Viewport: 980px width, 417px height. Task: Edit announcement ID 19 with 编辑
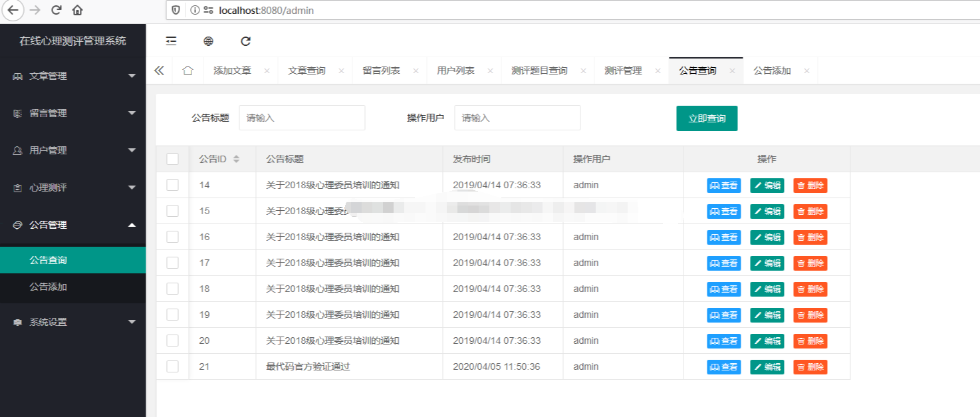point(767,315)
